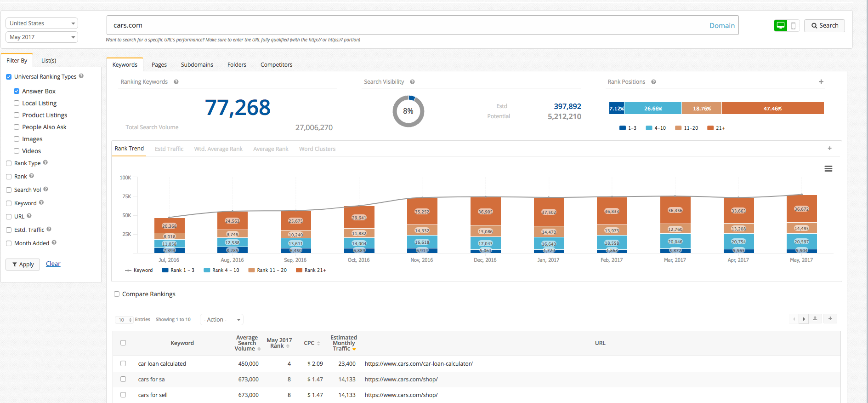Screen dimensions: 868x403
Task: Switch to mobile device view icon
Action: (x=793, y=26)
